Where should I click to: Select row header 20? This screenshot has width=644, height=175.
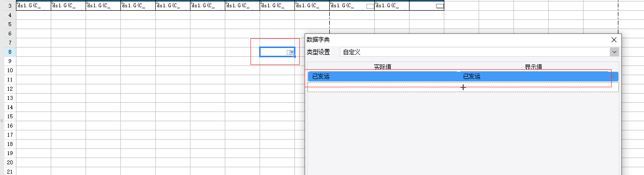coord(10,162)
